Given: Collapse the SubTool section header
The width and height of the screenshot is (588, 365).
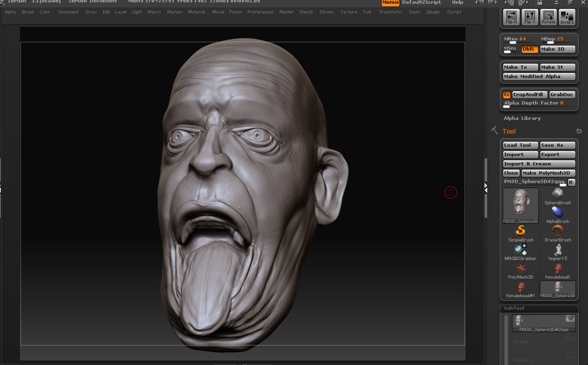Looking at the screenshot, I should pos(539,308).
